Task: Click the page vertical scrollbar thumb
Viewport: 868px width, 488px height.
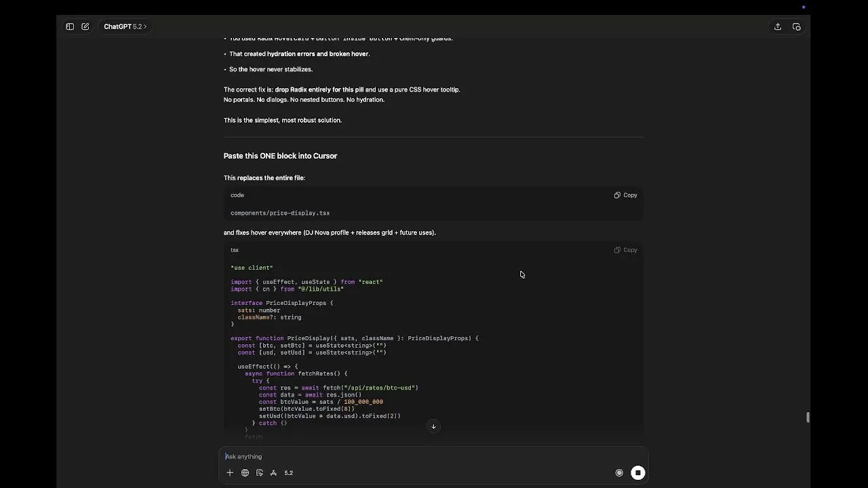Action: point(808,418)
